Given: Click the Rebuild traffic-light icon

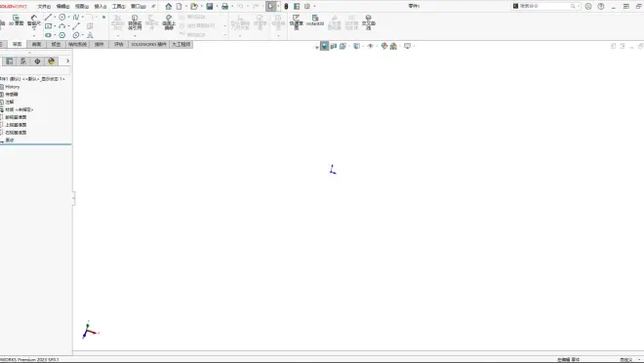Looking at the screenshot, I should (x=286, y=6).
